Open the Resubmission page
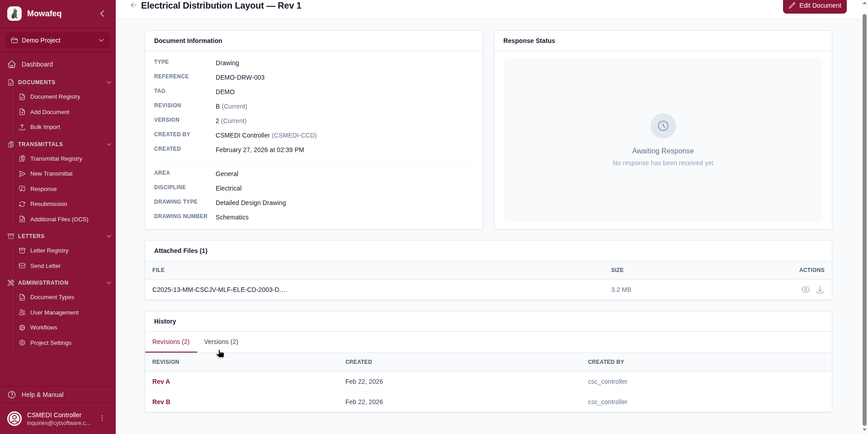Image resolution: width=868 pixels, height=434 pixels. click(48, 204)
